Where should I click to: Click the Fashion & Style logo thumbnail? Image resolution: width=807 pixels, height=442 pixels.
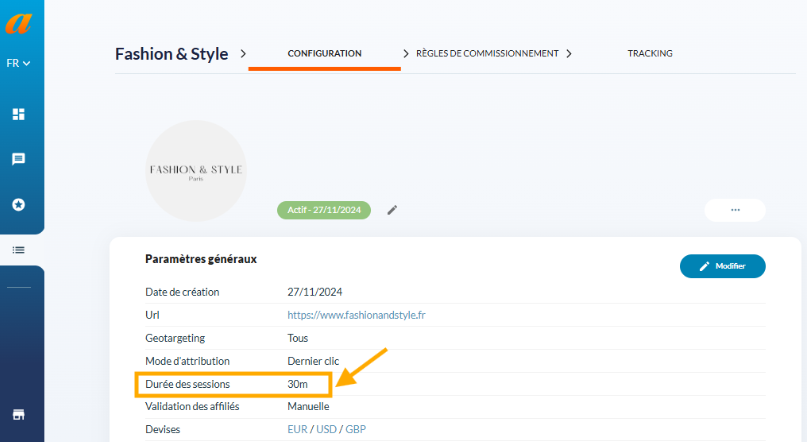click(196, 171)
